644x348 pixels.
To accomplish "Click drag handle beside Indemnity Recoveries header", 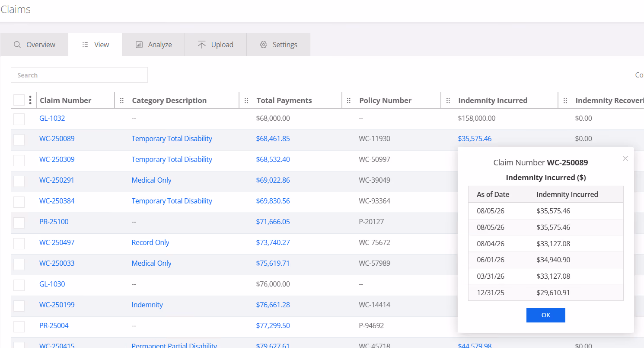I will (x=565, y=100).
